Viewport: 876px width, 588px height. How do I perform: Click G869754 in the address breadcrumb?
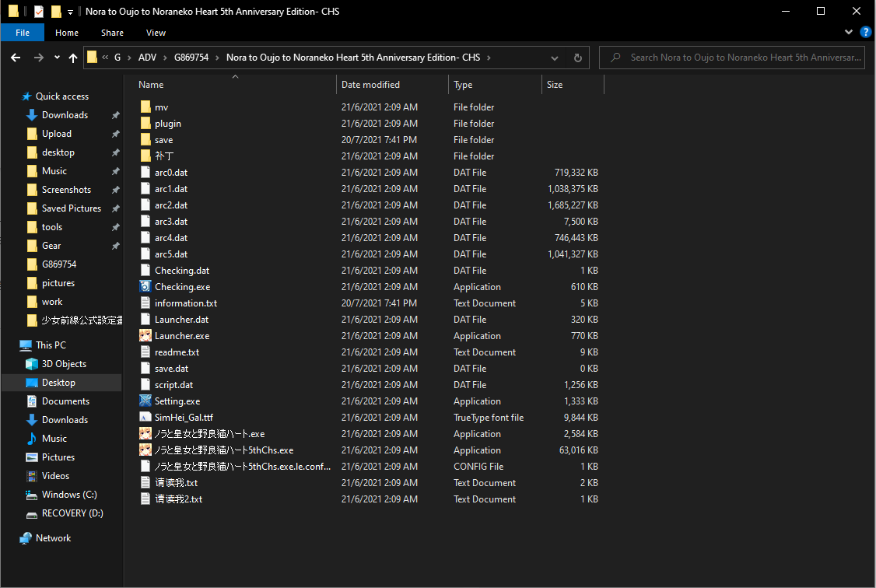coord(191,58)
